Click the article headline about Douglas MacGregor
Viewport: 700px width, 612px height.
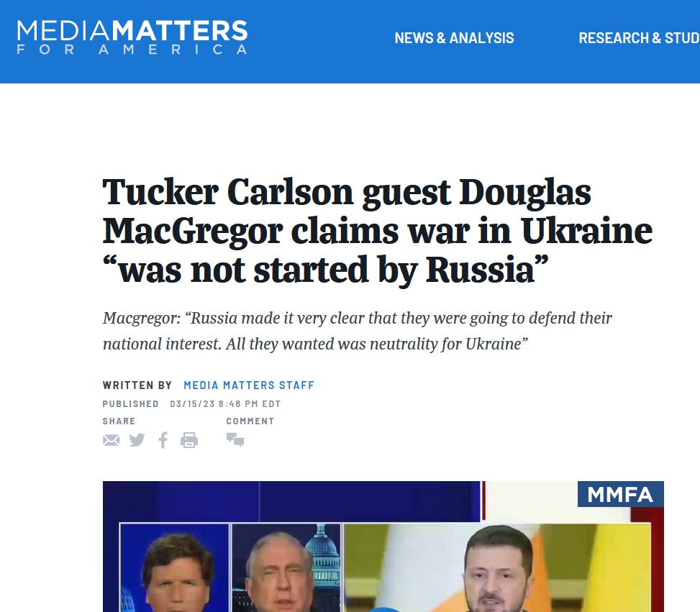coord(377,231)
